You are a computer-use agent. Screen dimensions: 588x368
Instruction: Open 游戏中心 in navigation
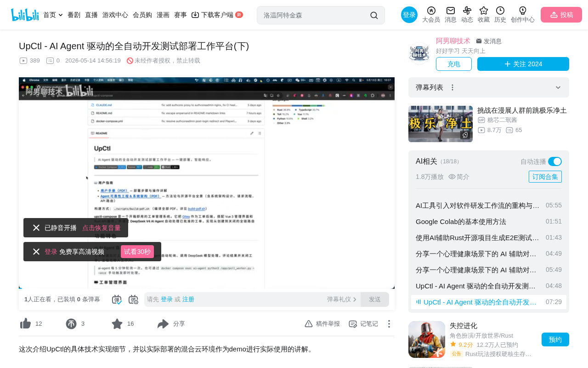[115, 15]
